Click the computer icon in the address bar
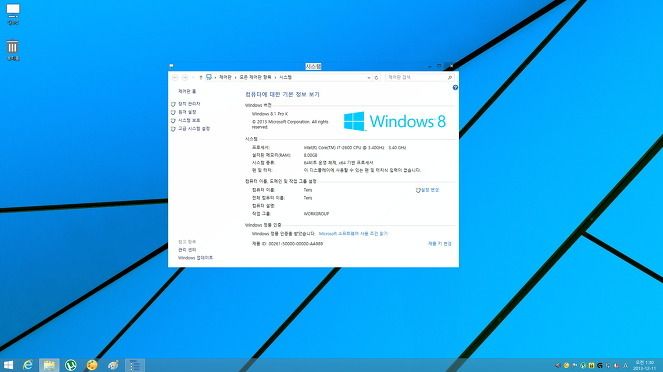Viewport: 663px width, 372px height. [209, 77]
